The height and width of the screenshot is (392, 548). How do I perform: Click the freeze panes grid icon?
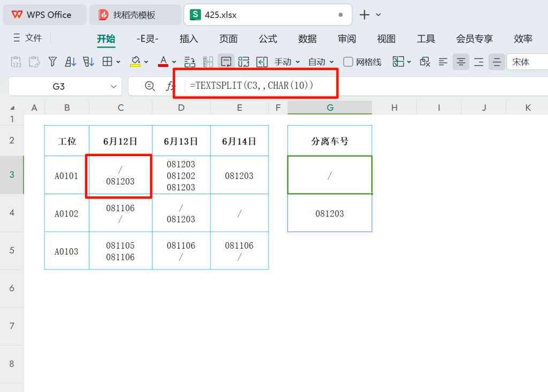pyautogui.click(x=398, y=62)
